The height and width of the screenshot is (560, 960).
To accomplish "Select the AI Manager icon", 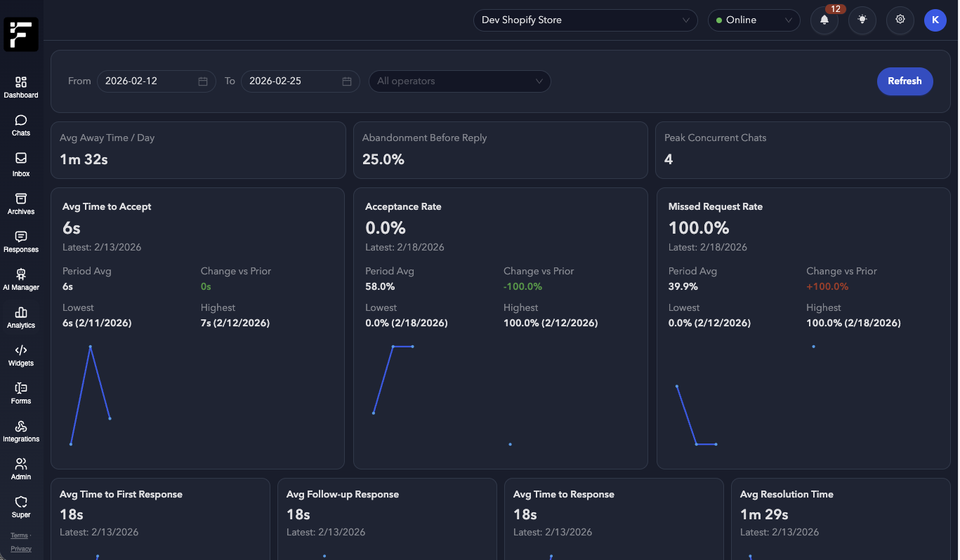I will [x=20, y=279].
